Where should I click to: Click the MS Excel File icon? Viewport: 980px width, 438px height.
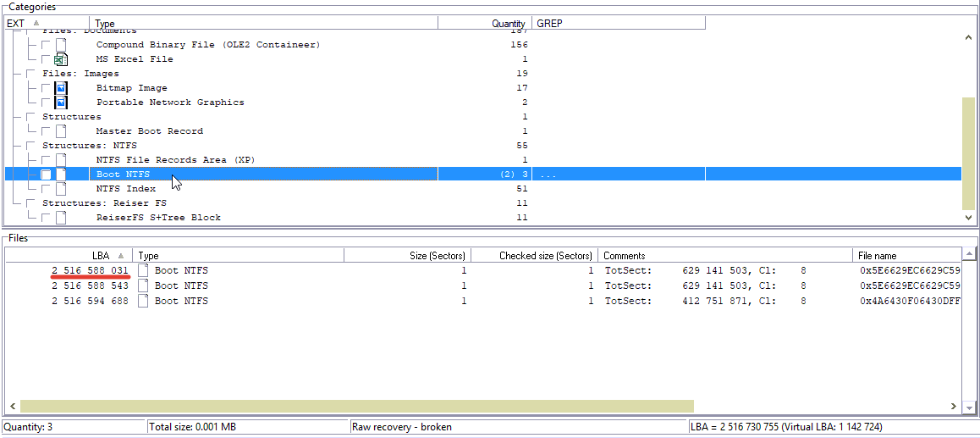pos(61,59)
